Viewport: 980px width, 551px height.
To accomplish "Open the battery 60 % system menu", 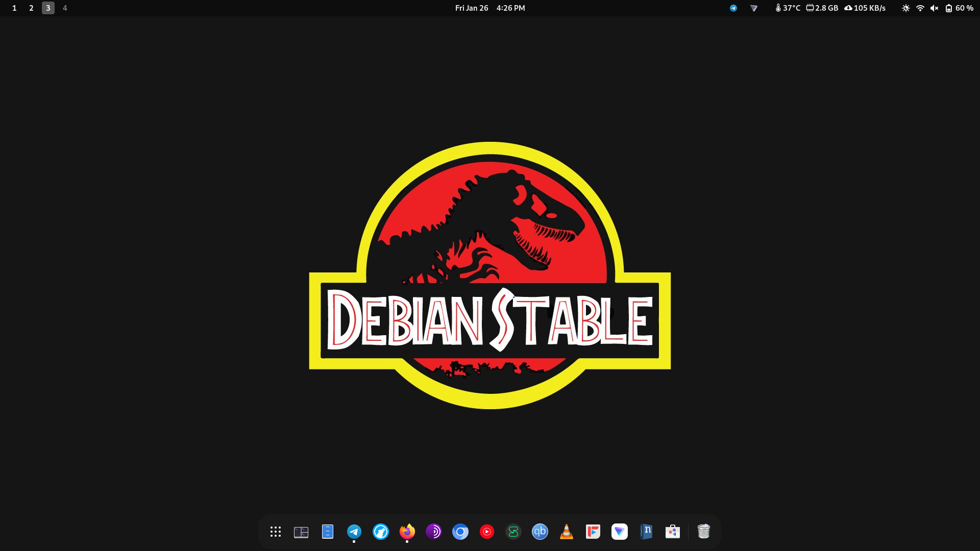I will pyautogui.click(x=960, y=8).
